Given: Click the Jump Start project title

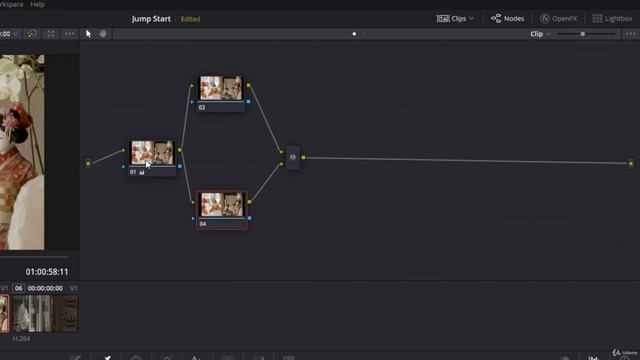Looking at the screenshot, I should pyautogui.click(x=151, y=19).
